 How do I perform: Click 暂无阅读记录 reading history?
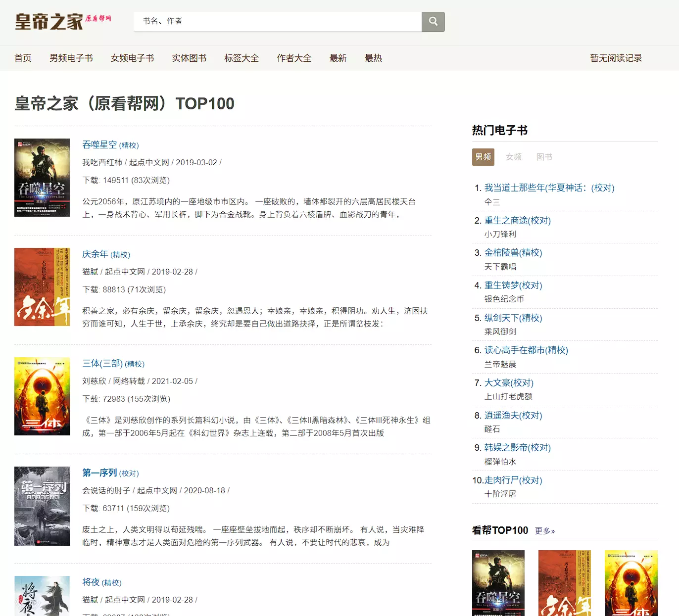click(616, 58)
